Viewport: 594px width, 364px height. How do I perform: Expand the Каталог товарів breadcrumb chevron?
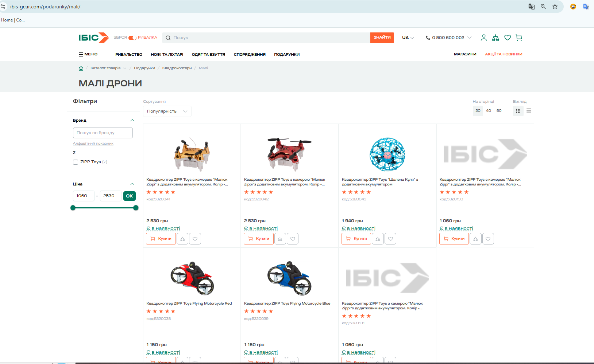coord(125,68)
